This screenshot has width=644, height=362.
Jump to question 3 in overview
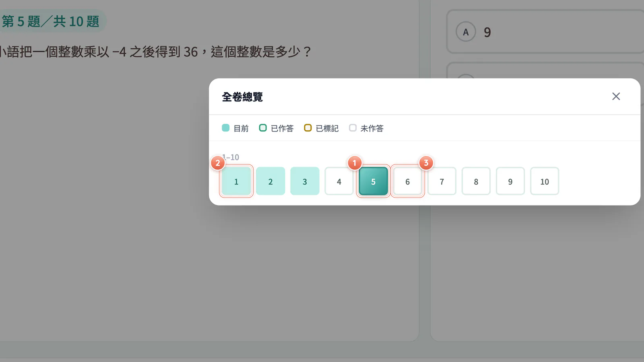pos(305,181)
